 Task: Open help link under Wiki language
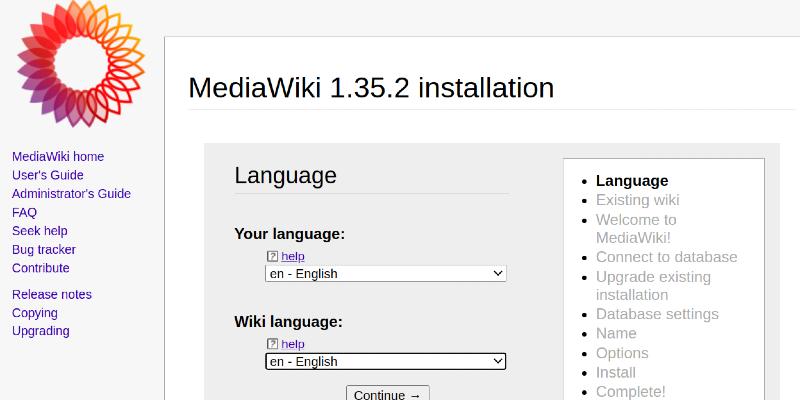tap(293, 344)
